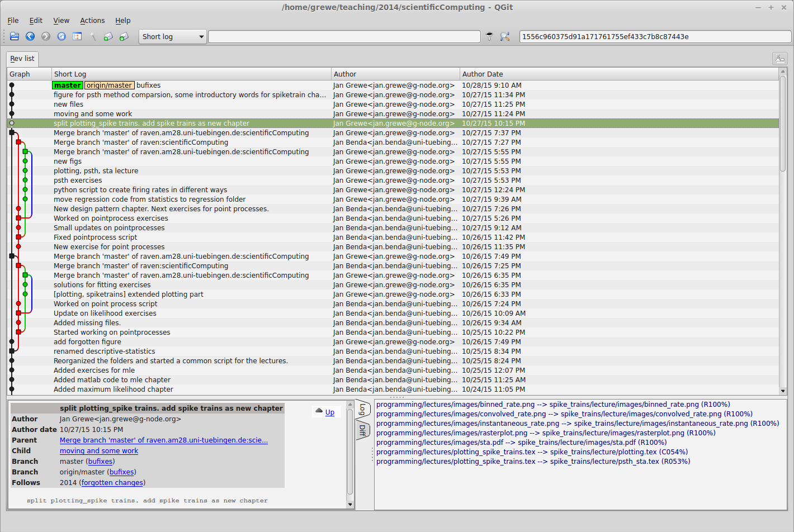Viewport: 794px width, 532px height.
Task: Click the 'moving and some work' child link
Action: click(x=99, y=451)
